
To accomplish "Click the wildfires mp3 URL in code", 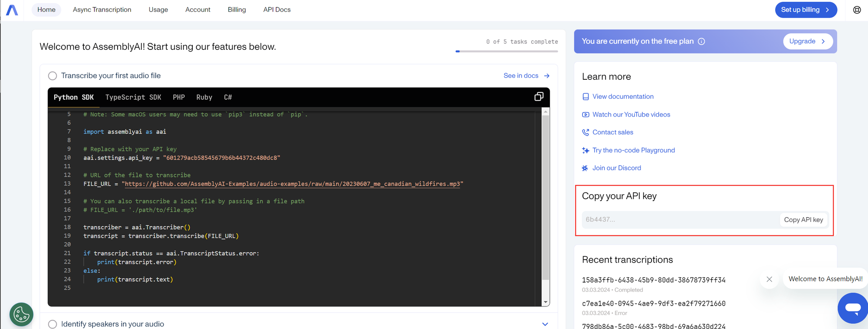I will coord(293,184).
